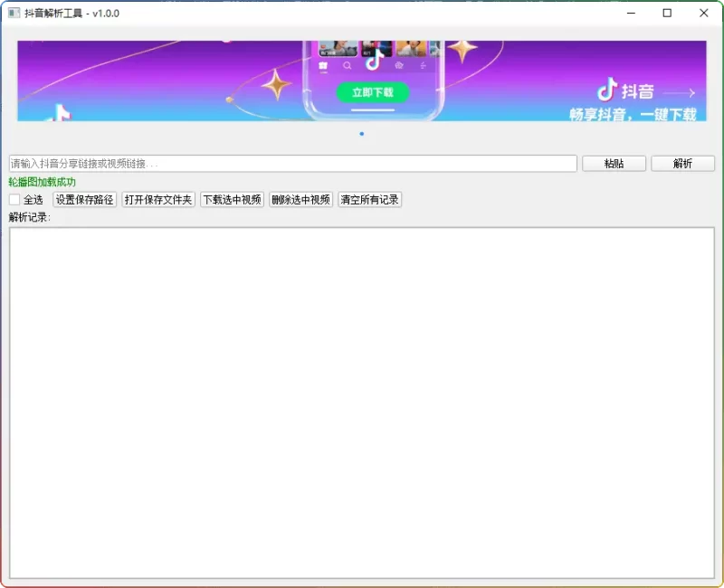Click the share link input field

pos(290,164)
